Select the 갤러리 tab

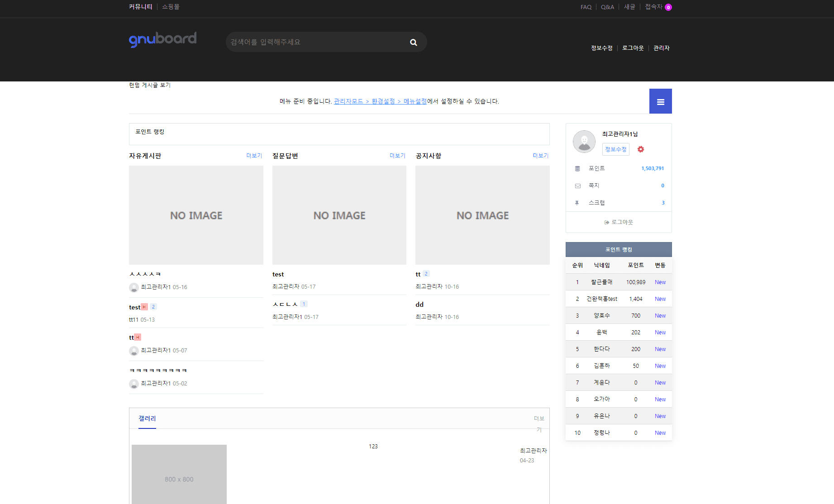(x=147, y=418)
